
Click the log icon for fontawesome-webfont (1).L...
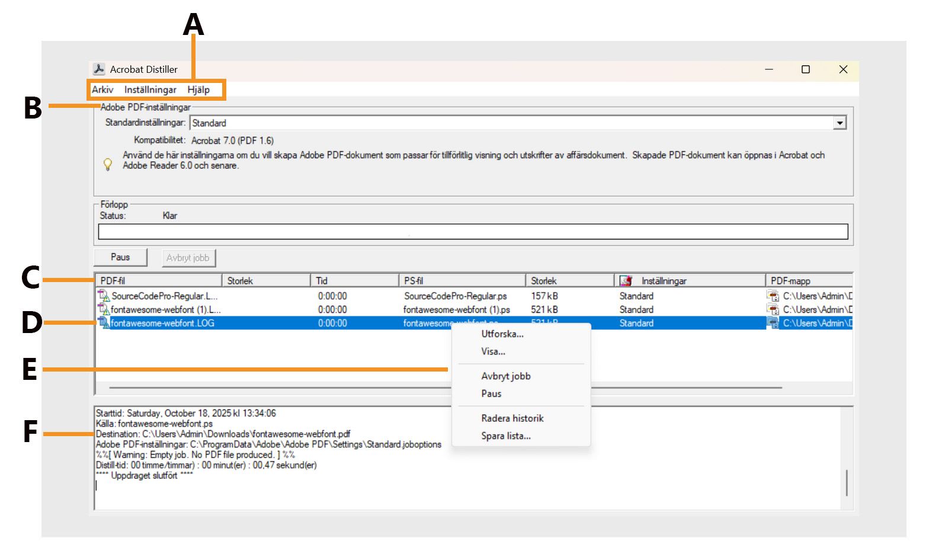(103, 309)
